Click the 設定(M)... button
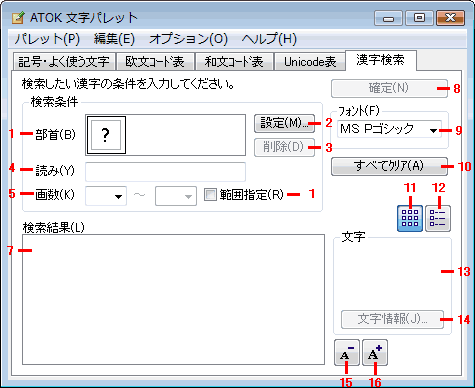 pyautogui.click(x=284, y=123)
